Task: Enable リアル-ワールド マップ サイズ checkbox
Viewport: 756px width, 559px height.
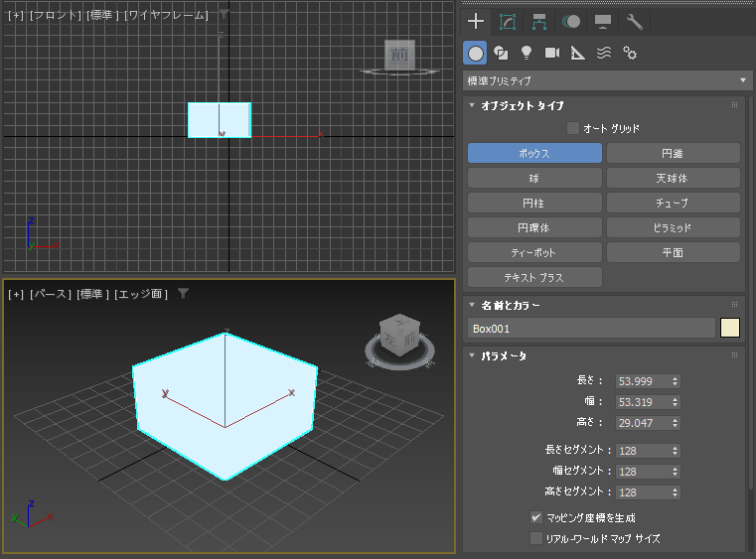Action: click(x=535, y=538)
